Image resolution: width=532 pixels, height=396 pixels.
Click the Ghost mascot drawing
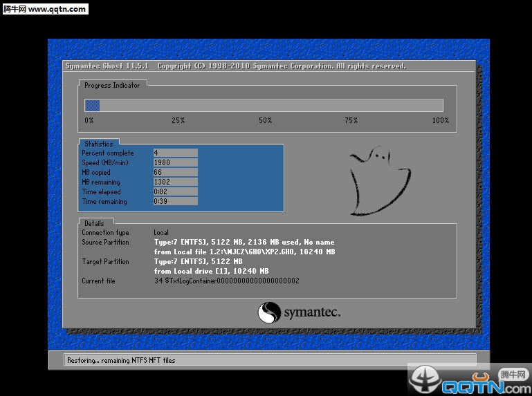point(380,181)
